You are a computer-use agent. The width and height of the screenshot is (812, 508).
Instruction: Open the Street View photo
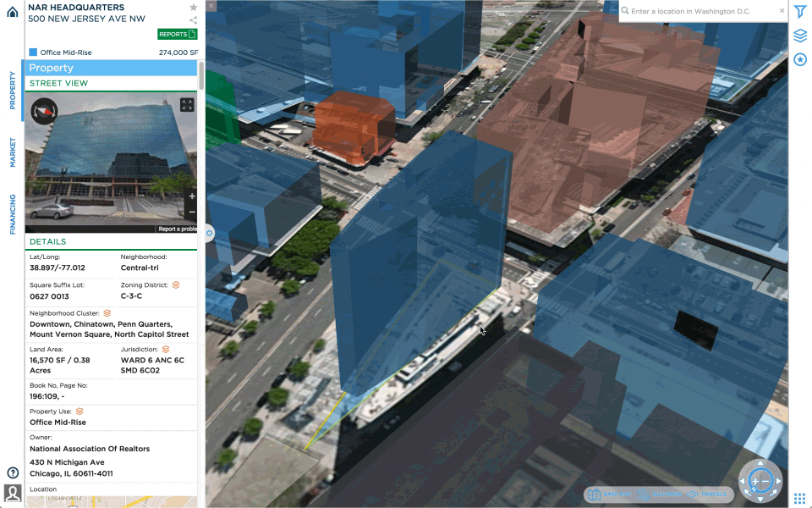[x=111, y=163]
